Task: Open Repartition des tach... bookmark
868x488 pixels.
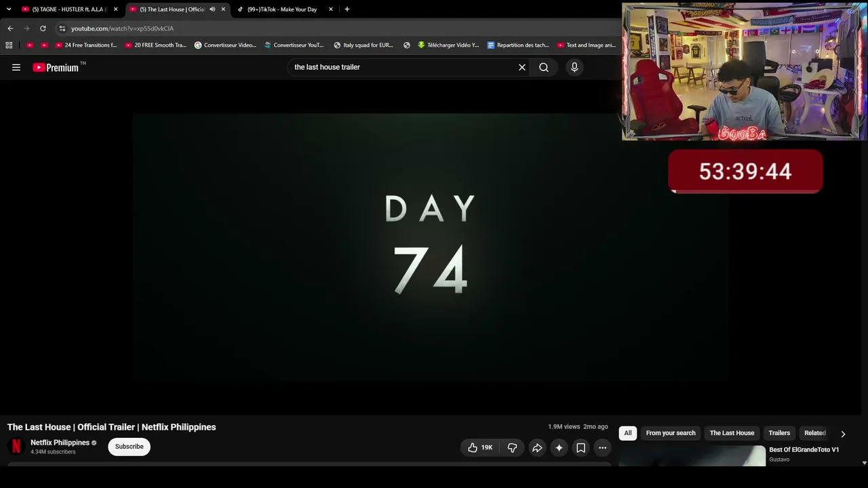Action: tap(518, 45)
